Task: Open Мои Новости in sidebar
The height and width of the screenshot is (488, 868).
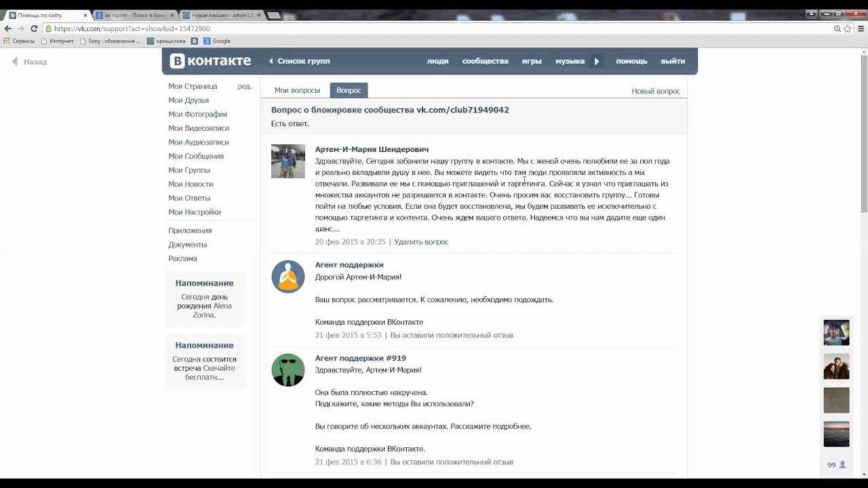Action: click(191, 184)
